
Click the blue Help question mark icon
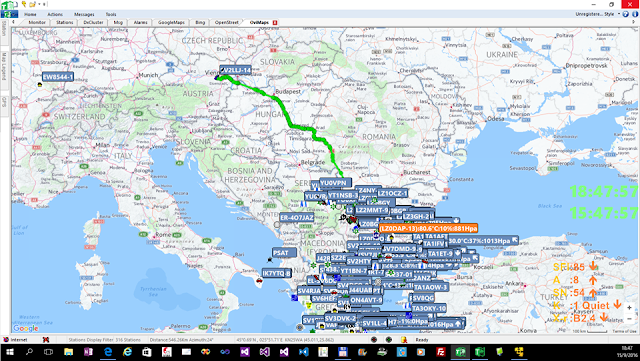(625, 14)
